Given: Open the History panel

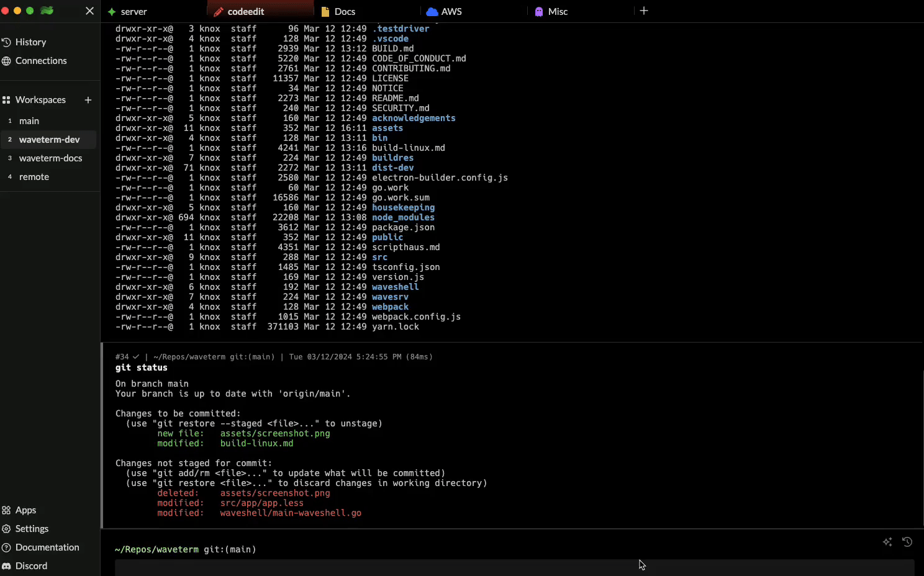Looking at the screenshot, I should 30,42.
